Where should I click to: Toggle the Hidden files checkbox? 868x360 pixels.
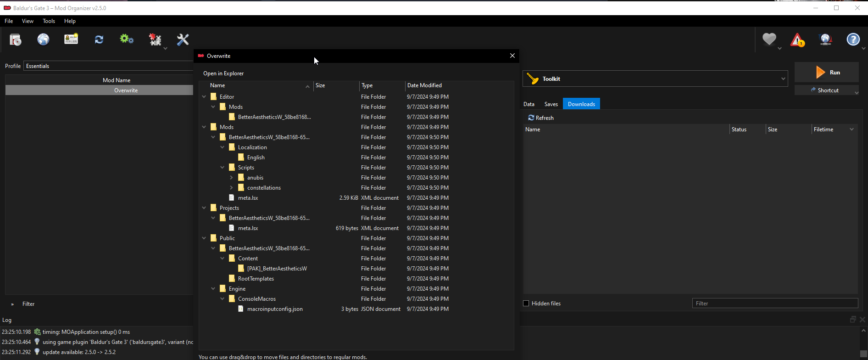[x=526, y=304]
